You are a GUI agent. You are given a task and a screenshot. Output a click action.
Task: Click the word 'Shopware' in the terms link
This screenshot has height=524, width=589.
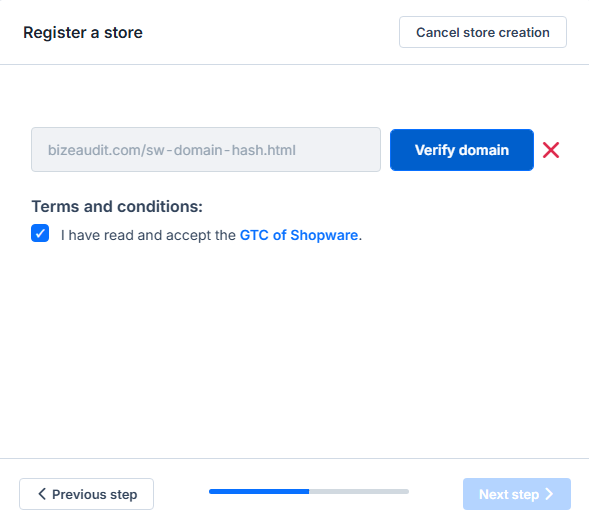(x=324, y=236)
